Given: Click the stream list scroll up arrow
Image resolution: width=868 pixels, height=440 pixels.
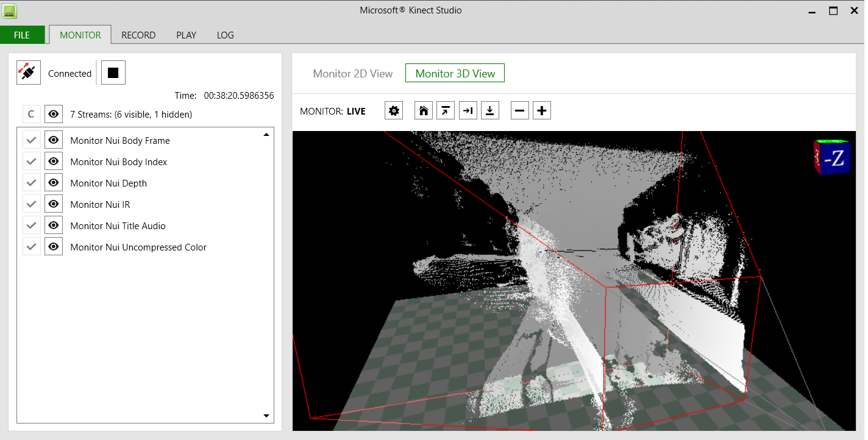Looking at the screenshot, I should [x=266, y=135].
